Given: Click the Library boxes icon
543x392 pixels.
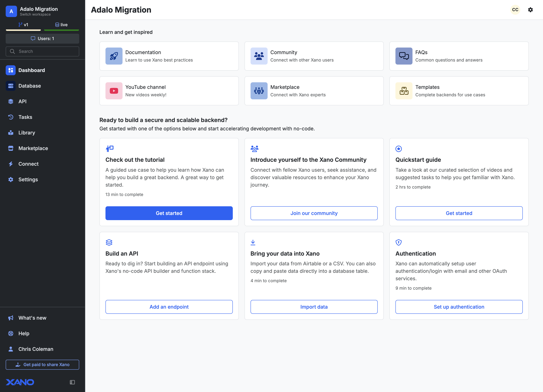Looking at the screenshot, I should pyautogui.click(x=11, y=132).
